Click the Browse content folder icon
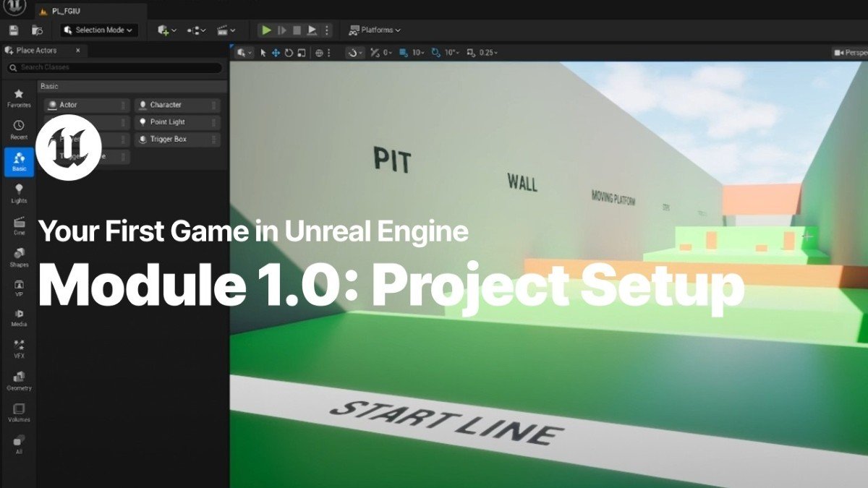Image resolution: width=868 pixels, height=488 pixels. [37, 30]
